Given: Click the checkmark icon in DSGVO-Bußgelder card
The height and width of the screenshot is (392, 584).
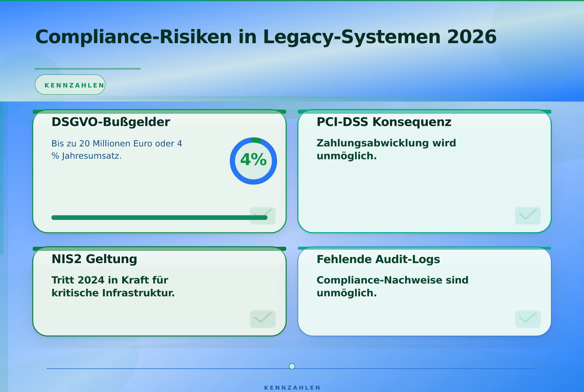Looking at the screenshot, I should click(263, 216).
